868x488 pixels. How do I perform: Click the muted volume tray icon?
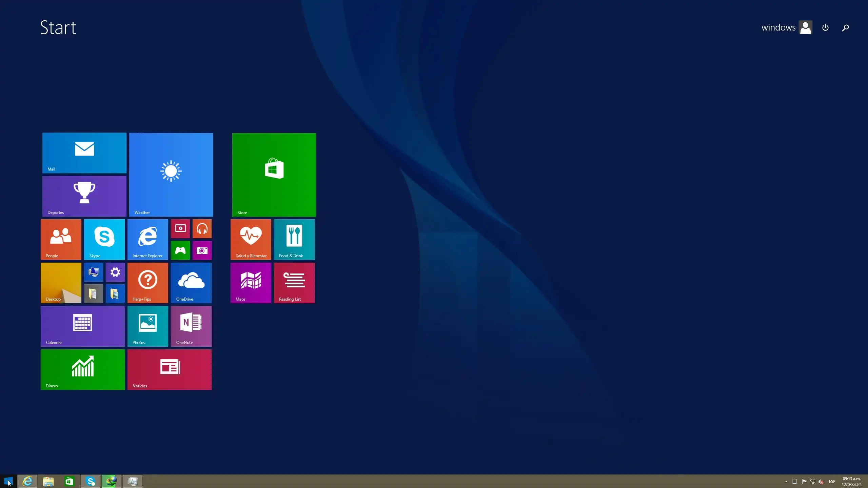821,482
